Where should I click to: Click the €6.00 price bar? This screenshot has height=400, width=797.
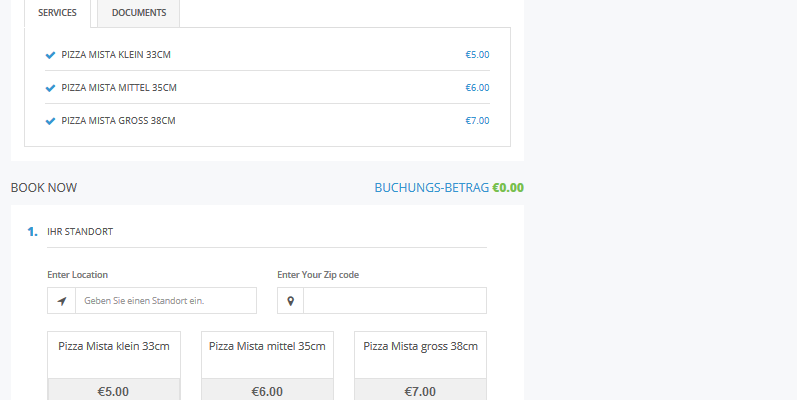click(267, 391)
